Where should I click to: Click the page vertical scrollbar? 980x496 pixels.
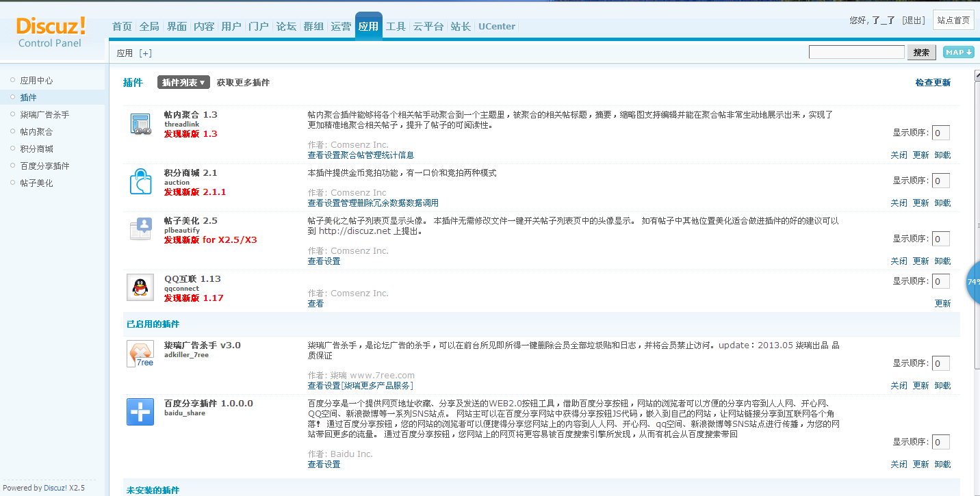point(977,226)
